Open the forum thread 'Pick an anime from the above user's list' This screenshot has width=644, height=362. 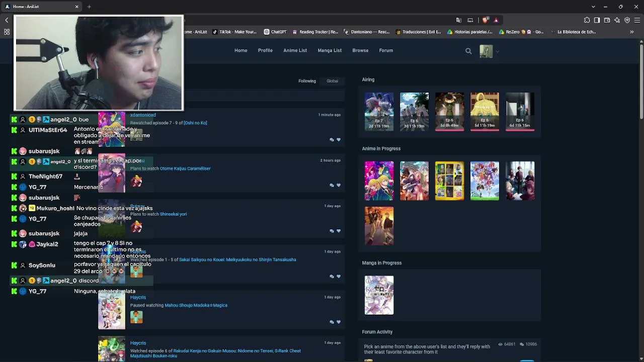pos(427,349)
